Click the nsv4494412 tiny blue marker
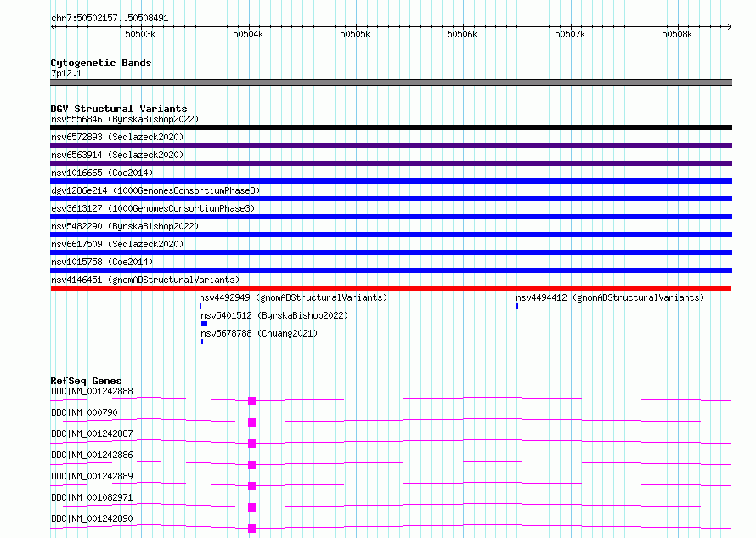This screenshot has height=538, width=756. (517, 306)
